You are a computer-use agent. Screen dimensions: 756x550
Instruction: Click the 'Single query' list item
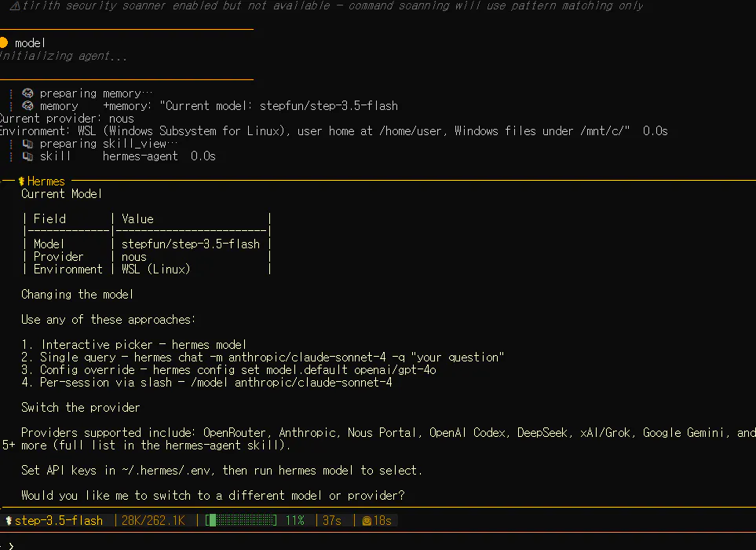[263, 357]
